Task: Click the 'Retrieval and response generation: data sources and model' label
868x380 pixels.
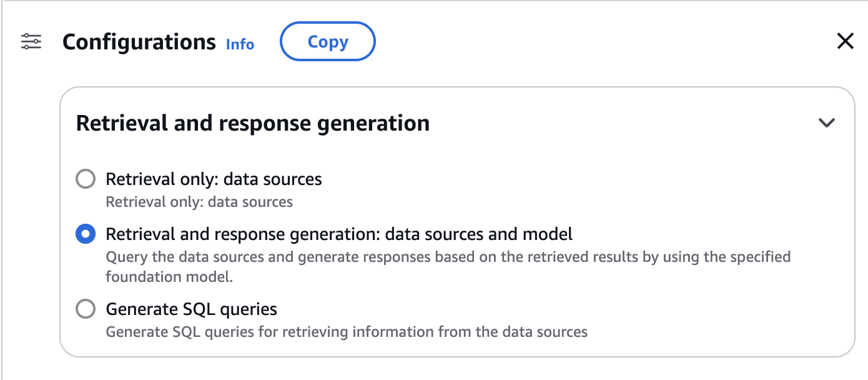Action: (x=339, y=234)
